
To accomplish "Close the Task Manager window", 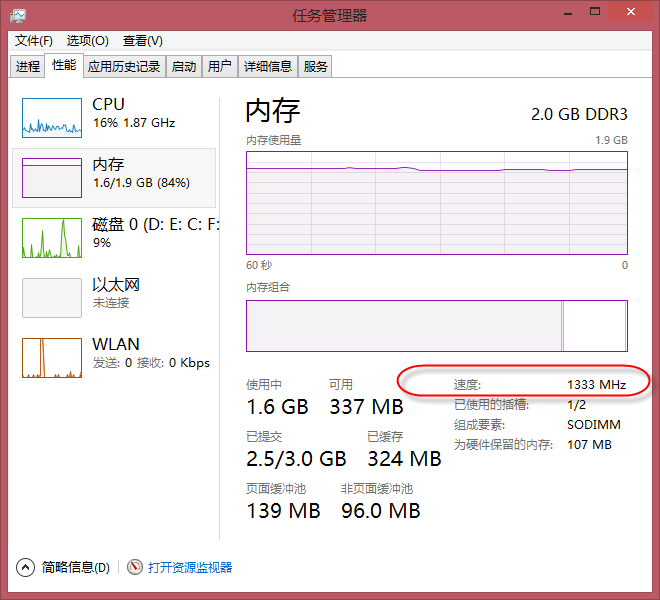I will pos(631,12).
